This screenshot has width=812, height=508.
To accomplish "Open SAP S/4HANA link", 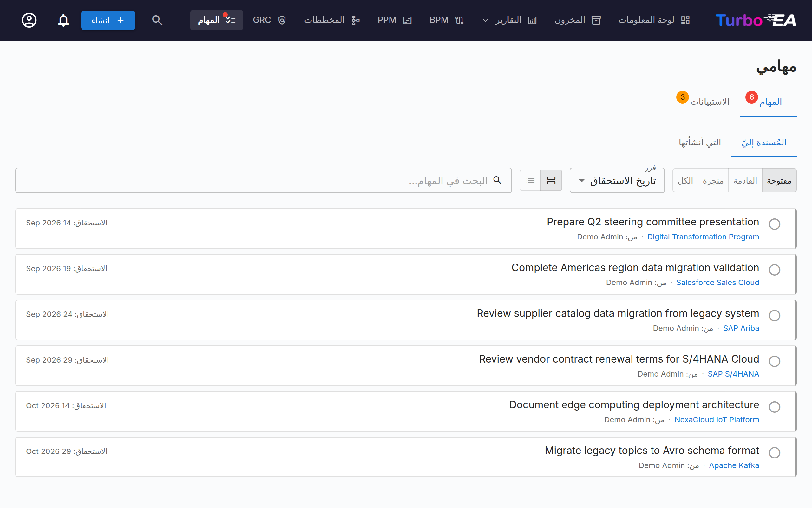I will point(733,374).
